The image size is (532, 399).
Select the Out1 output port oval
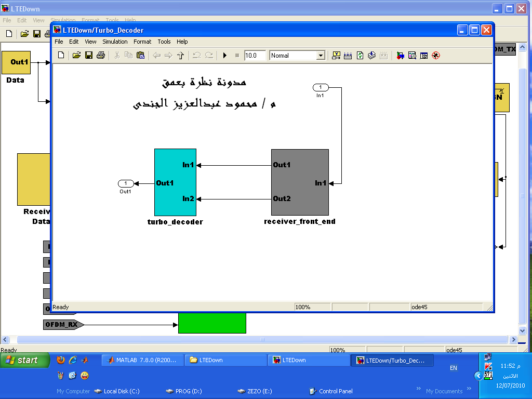point(126,183)
